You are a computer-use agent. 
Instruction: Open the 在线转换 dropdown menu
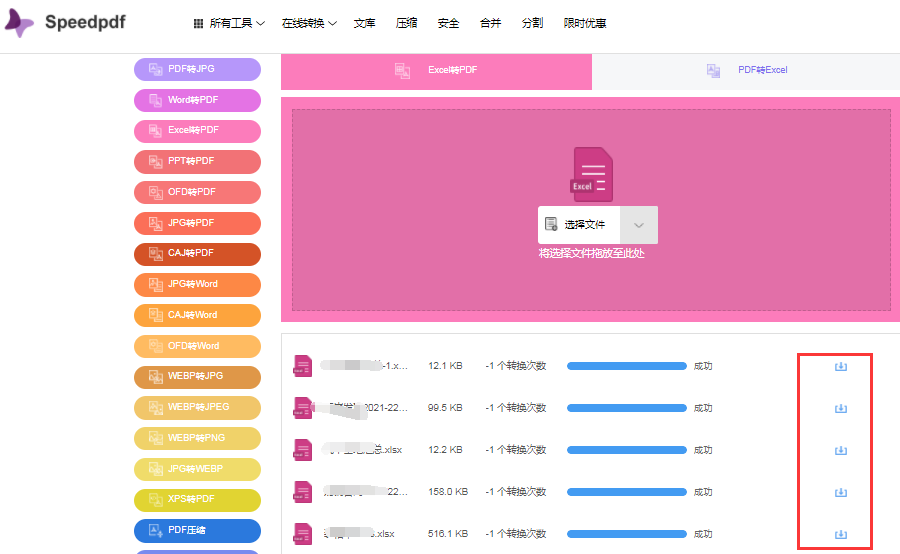click(309, 23)
